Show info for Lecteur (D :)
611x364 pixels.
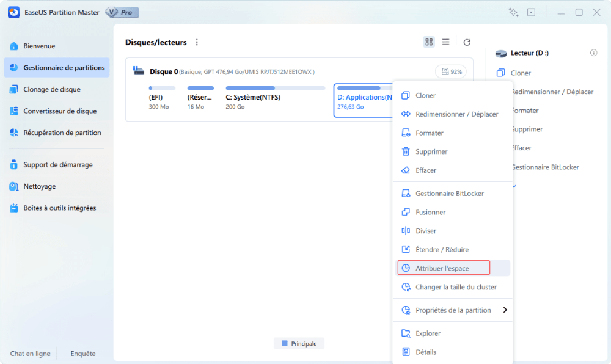(x=593, y=53)
